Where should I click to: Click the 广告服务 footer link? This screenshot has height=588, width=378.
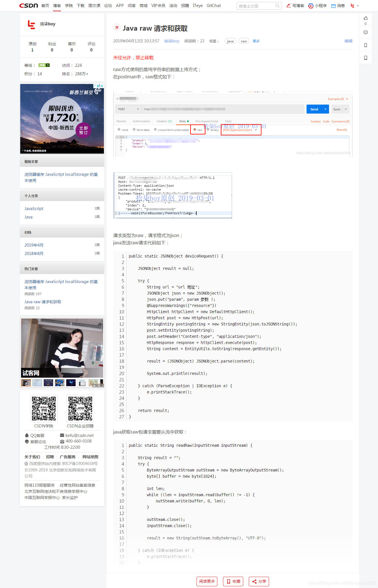click(x=68, y=457)
